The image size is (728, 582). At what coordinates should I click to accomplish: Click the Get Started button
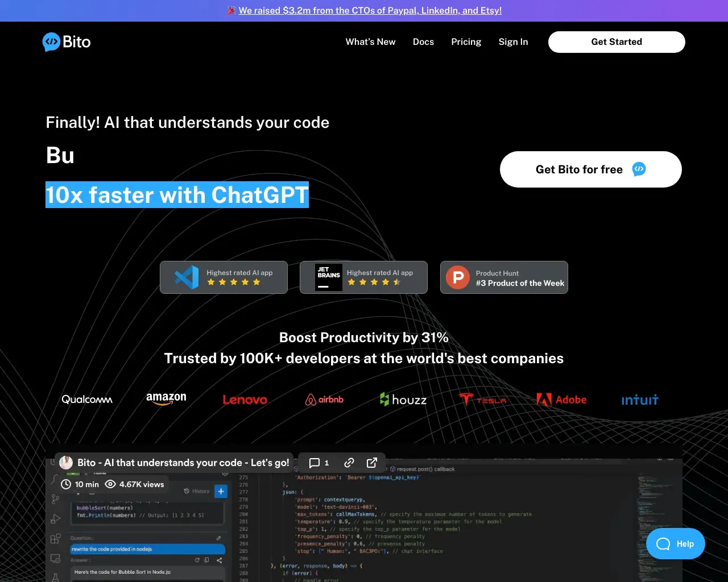pos(617,42)
